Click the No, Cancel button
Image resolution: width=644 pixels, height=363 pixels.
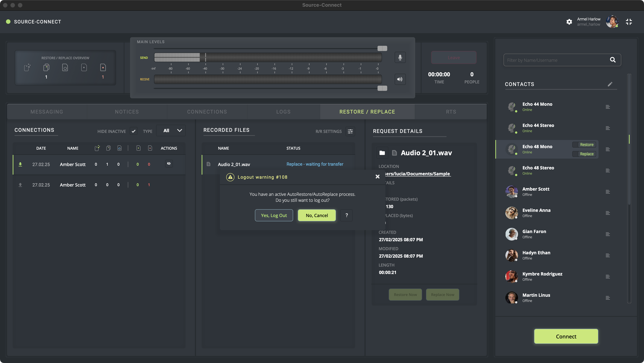[x=317, y=215]
